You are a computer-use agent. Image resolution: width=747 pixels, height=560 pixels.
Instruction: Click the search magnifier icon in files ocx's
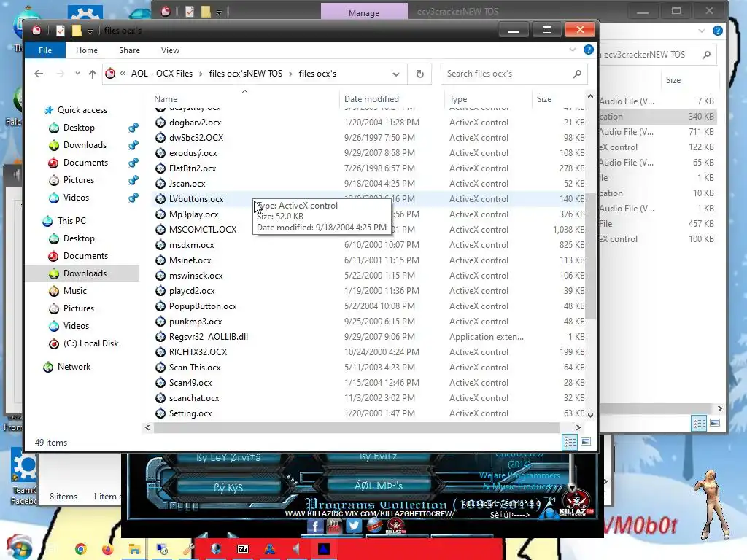[x=577, y=74]
